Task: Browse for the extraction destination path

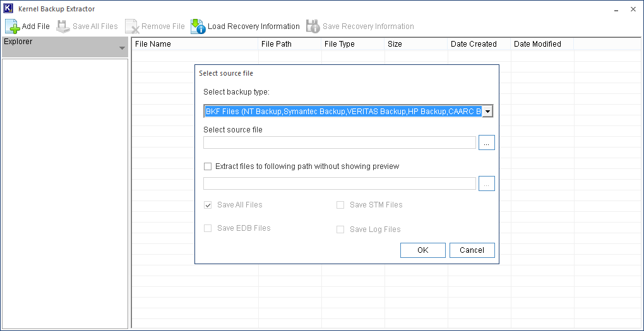Action: click(x=487, y=183)
